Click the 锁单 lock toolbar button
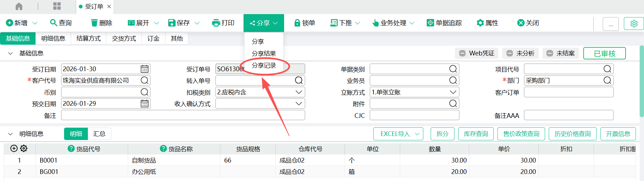The image size is (644, 181). 305,23
